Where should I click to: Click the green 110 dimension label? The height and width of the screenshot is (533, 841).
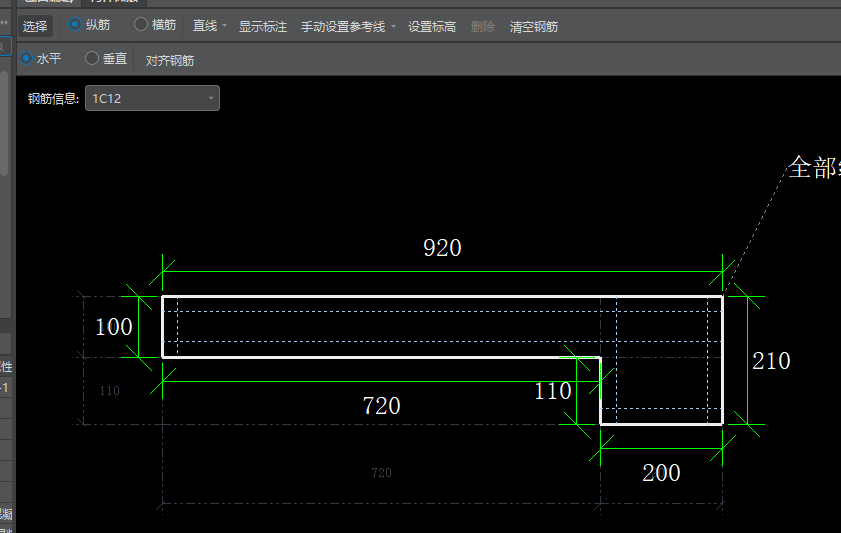[553, 391]
